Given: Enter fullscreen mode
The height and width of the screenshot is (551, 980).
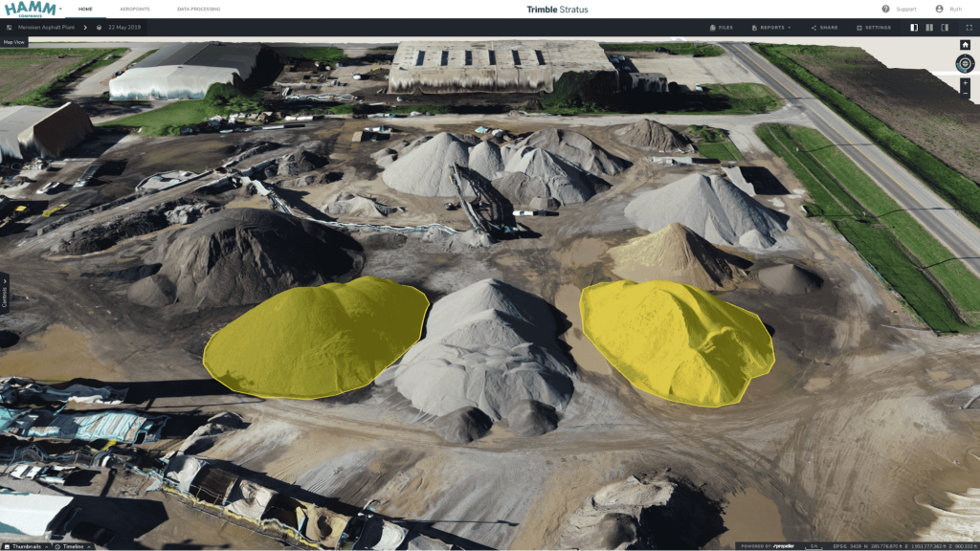Looking at the screenshot, I should point(969,28).
